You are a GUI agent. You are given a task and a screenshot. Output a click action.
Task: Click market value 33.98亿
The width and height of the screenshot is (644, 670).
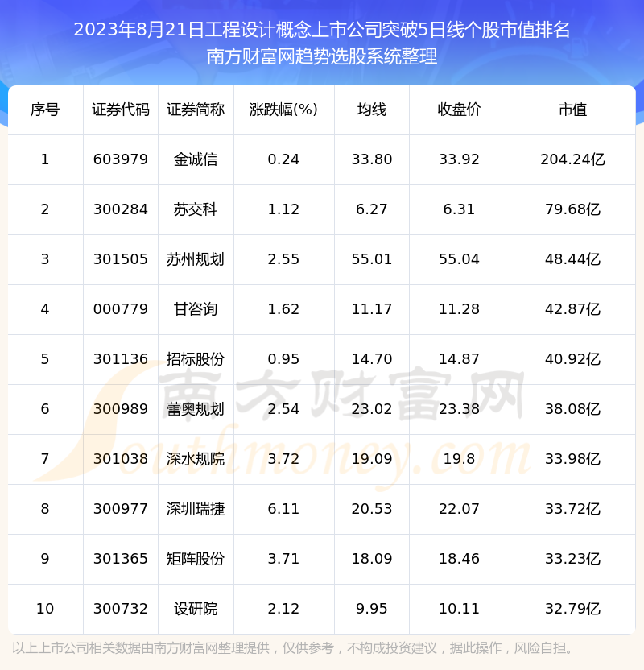[x=572, y=459]
